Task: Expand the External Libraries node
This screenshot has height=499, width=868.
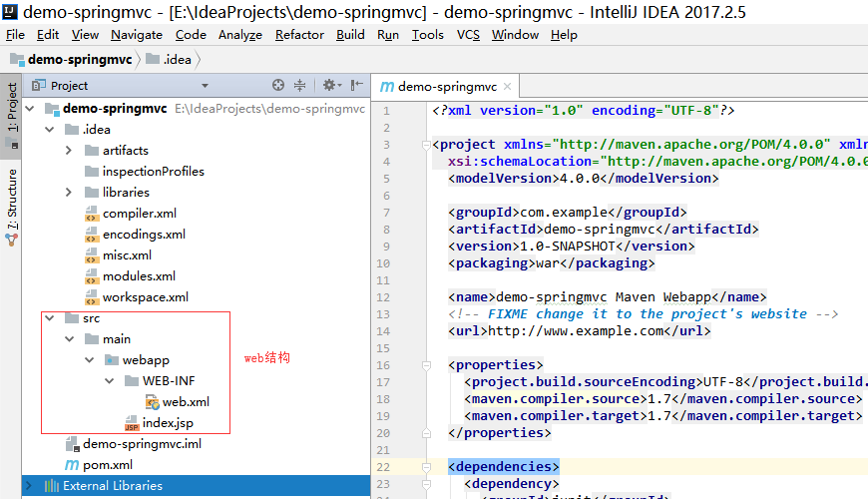Action: (30, 486)
